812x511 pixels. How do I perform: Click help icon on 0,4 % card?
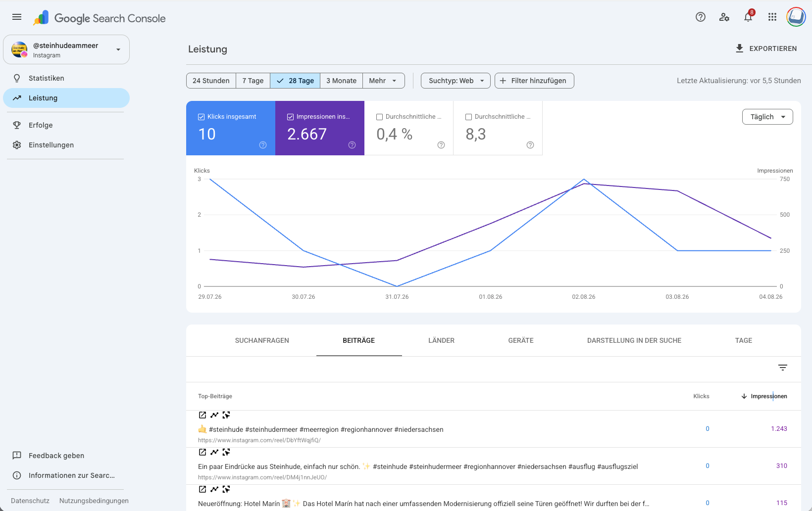pyautogui.click(x=441, y=145)
